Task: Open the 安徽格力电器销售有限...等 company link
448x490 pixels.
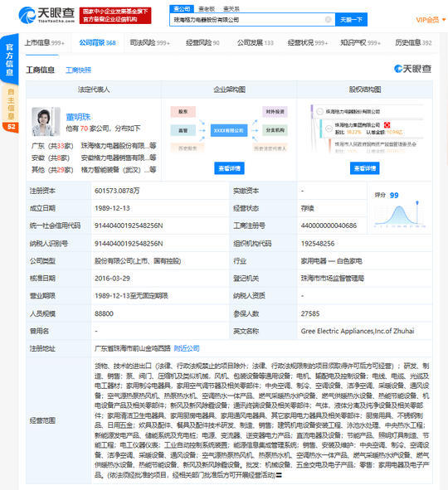Action: 119,158
